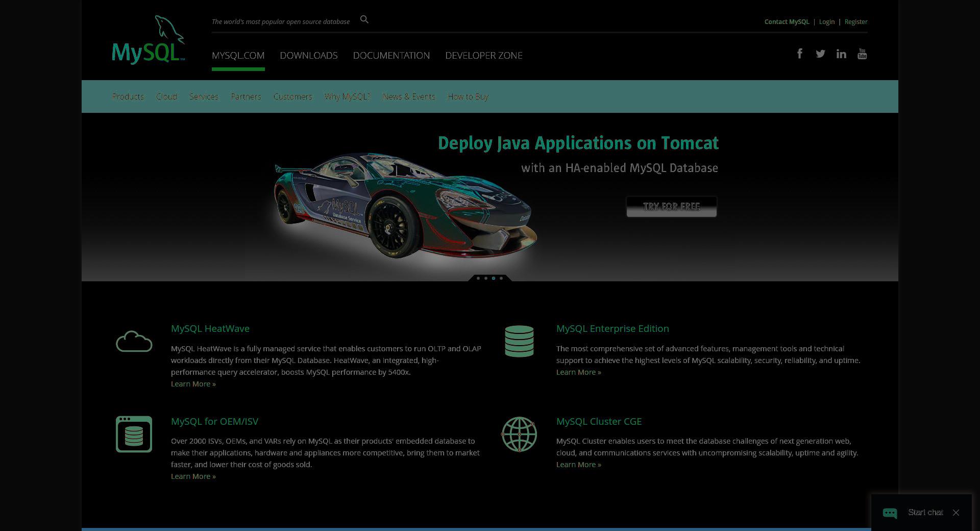Click the TRY FOR FREE button
980x531 pixels.
pos(672,206)
